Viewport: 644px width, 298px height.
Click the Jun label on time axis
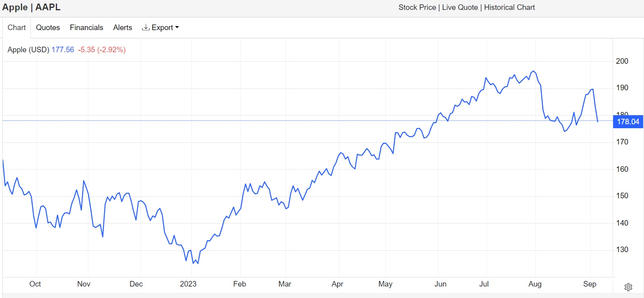coord(440,284)
